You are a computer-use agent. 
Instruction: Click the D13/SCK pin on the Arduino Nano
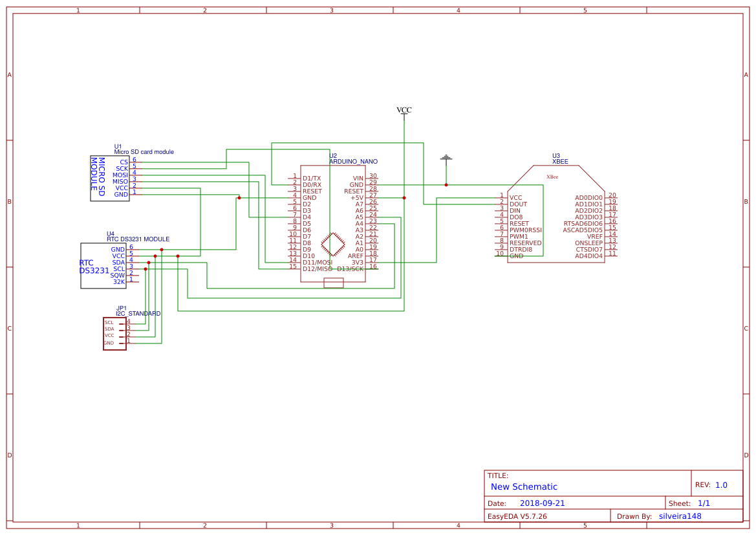coord(351,268)
